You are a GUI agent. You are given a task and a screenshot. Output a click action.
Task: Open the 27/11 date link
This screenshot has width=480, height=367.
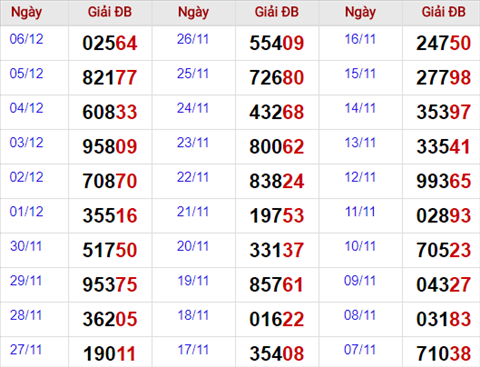tap(26, 350)
